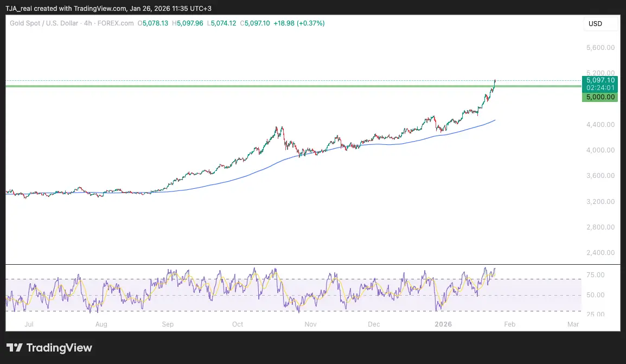The height and width of the screenshot is (364, 626).
Task: Click the Oct label on time axis
Action: click(238, 324)
